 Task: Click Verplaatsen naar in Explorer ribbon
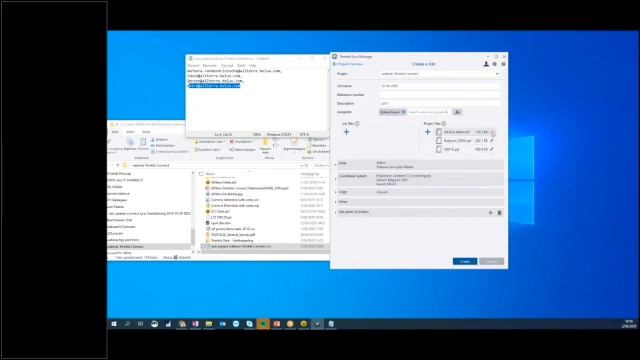click(209, 142)
